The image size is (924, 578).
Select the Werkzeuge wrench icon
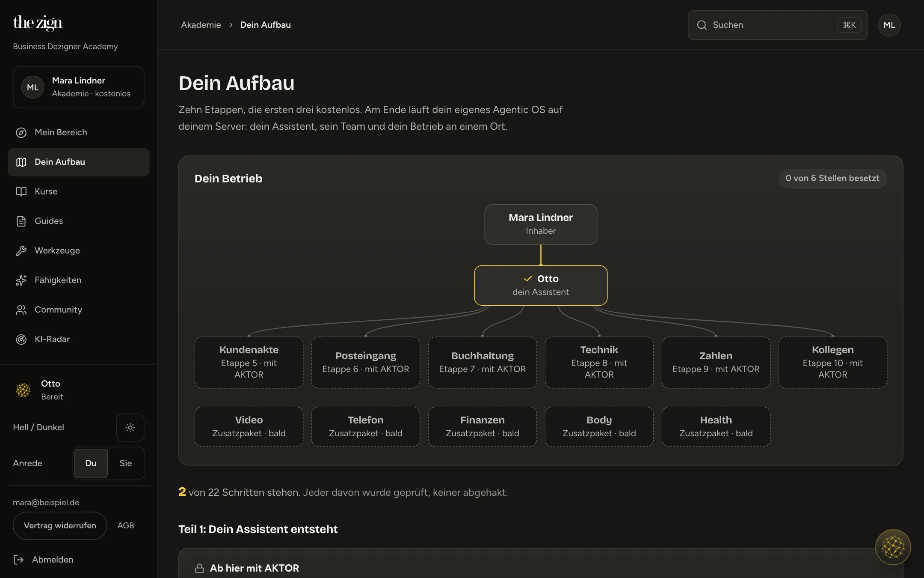pos(21,251)
